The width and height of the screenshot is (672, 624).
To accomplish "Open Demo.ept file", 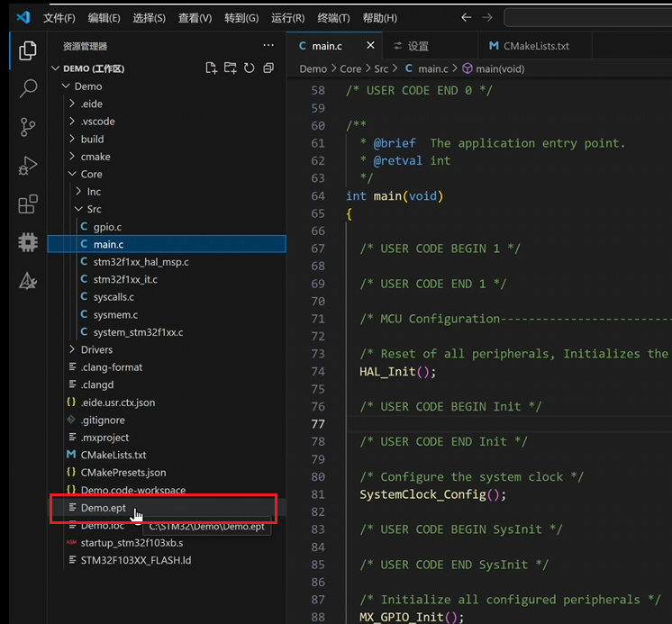I will [x=104, y=508].
